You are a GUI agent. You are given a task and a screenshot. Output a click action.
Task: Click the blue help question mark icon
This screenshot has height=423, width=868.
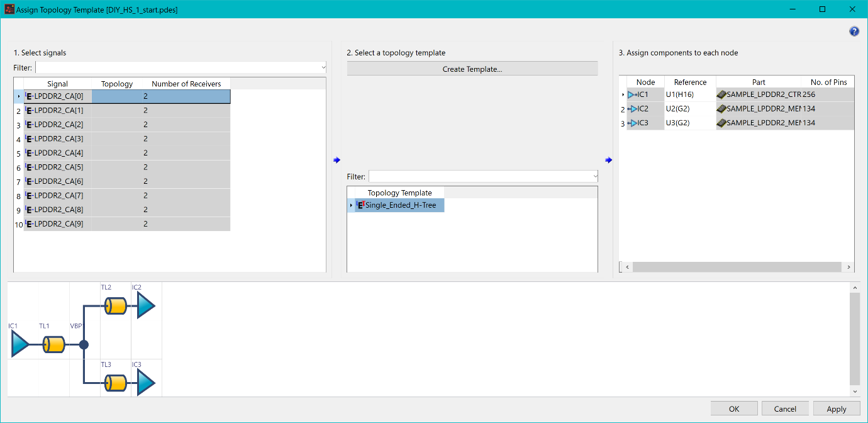854,31
